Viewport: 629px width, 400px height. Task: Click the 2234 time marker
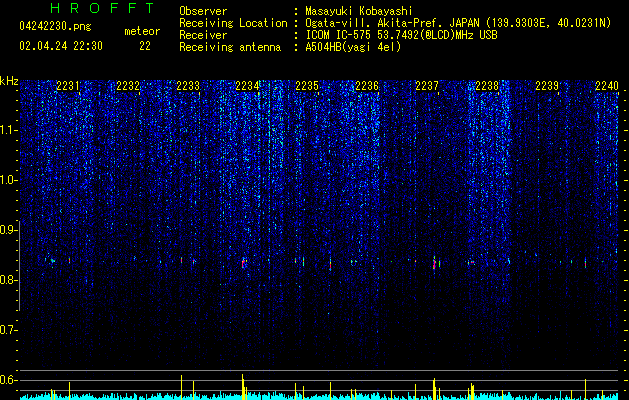click(x=247, y=86)
